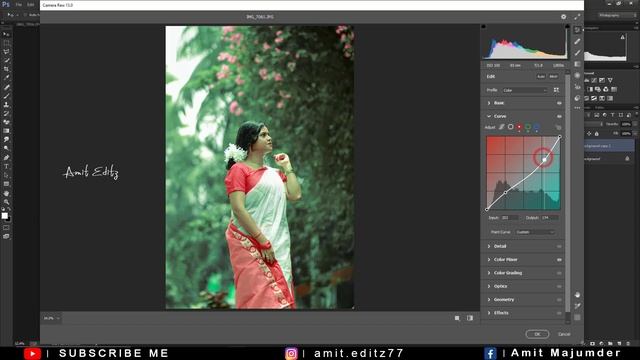
Task: Open the Graduated Filter tool in Camera Raw
Action: click(577, 64)
